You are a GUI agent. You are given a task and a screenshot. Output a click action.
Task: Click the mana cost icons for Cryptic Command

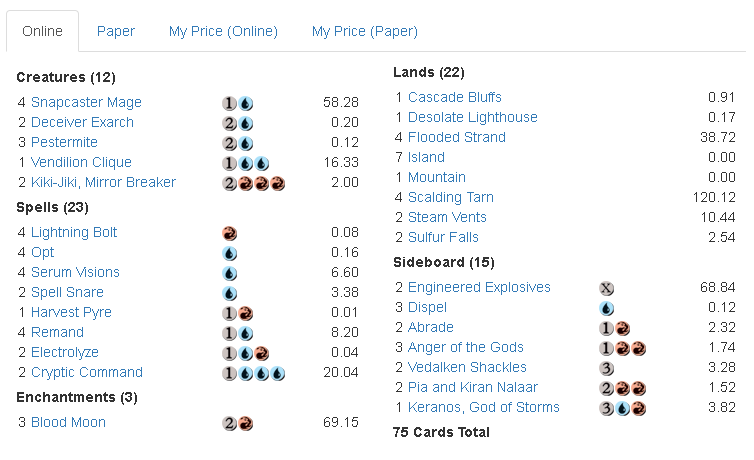253,372
